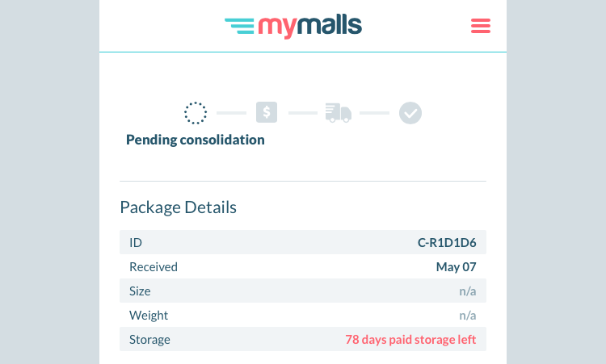
Task: Click the Received row label
Action: click(x=154, y=266)
